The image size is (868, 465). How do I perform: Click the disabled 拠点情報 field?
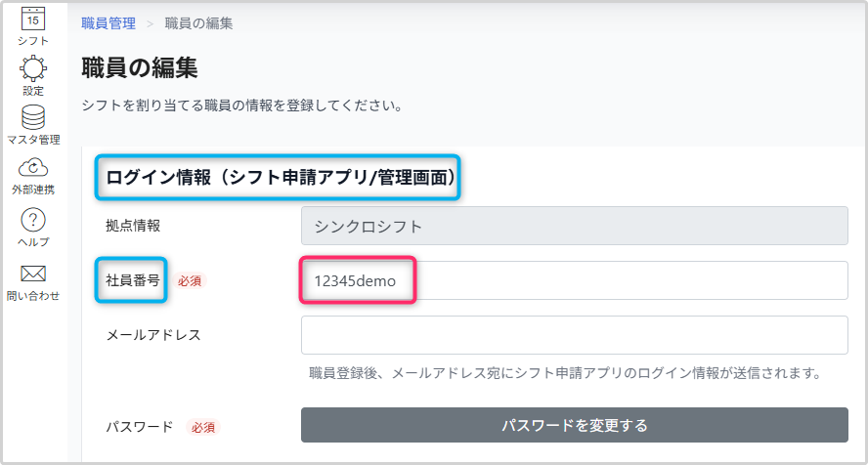click(574, 226)
